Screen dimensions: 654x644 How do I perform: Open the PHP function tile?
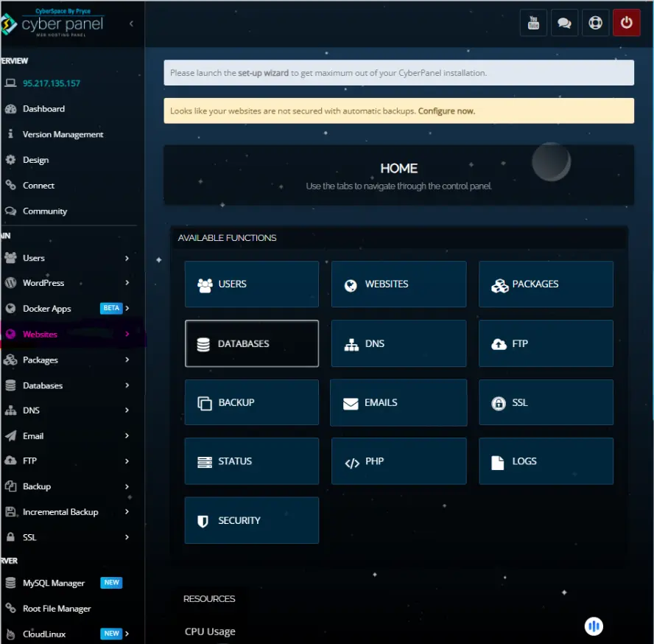(398, 461)
